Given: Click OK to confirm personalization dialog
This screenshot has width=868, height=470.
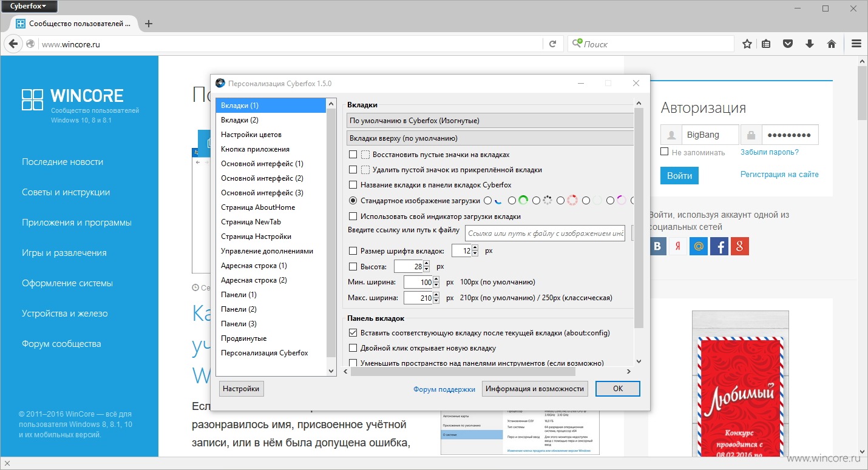Looking at the screenshot, I should [x=617, y=389].
